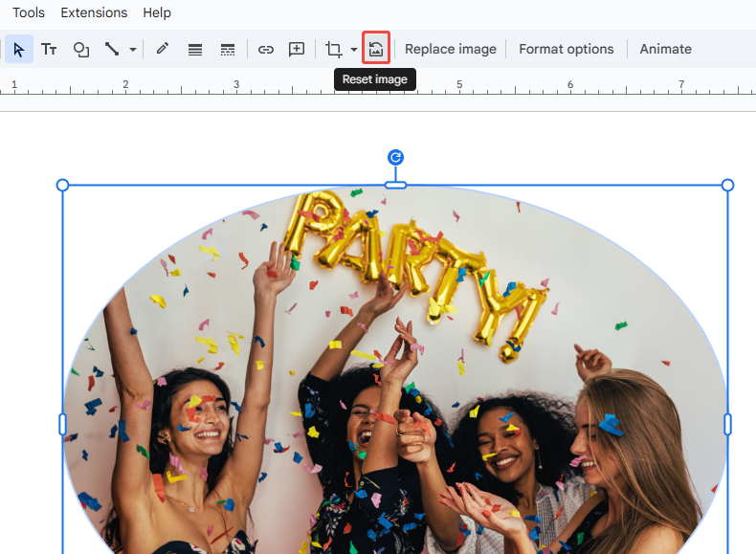Expand the mask image dropdown arrow

point(354,49)
